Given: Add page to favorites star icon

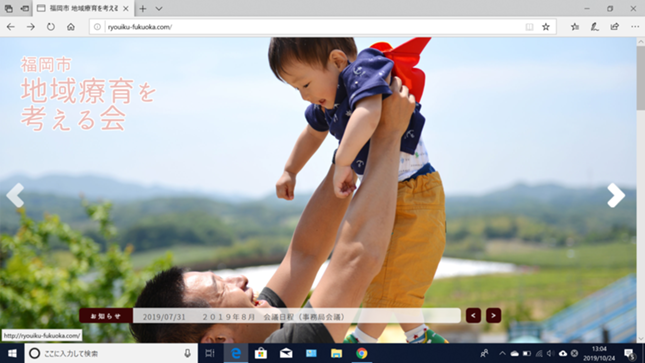Looking at the screenshot, I should coord(546,27).
